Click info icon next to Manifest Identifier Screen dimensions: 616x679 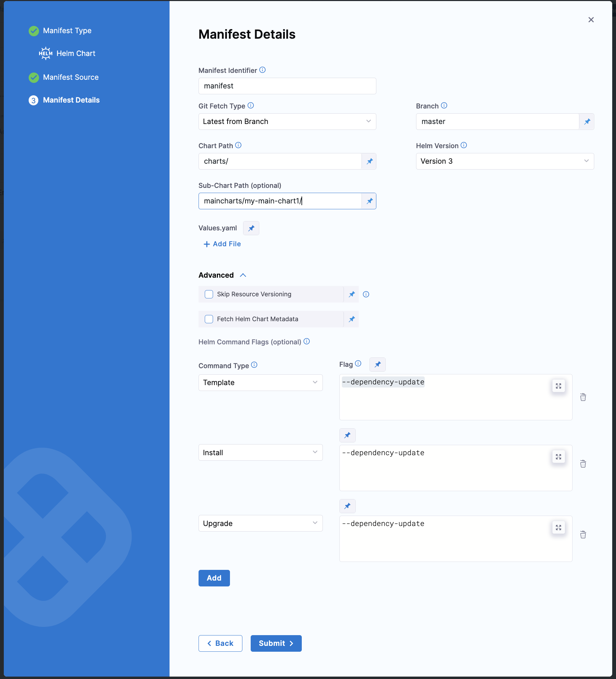coord(262,70)
